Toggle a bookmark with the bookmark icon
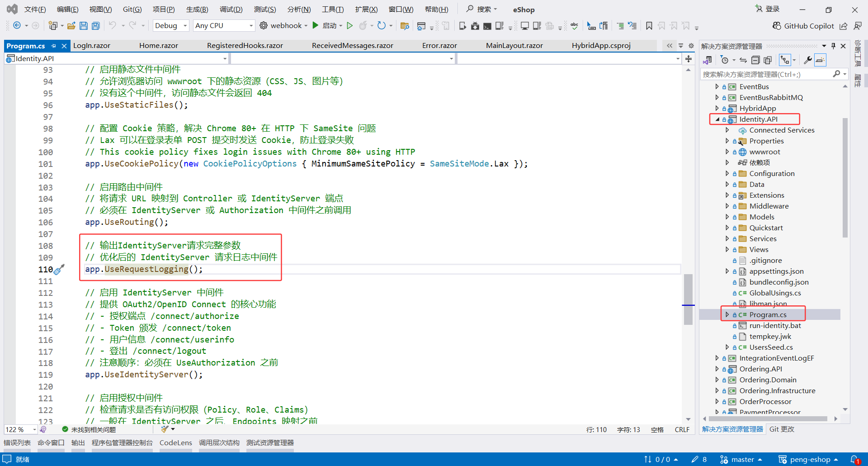868x466 pixels. pos(649,26)
